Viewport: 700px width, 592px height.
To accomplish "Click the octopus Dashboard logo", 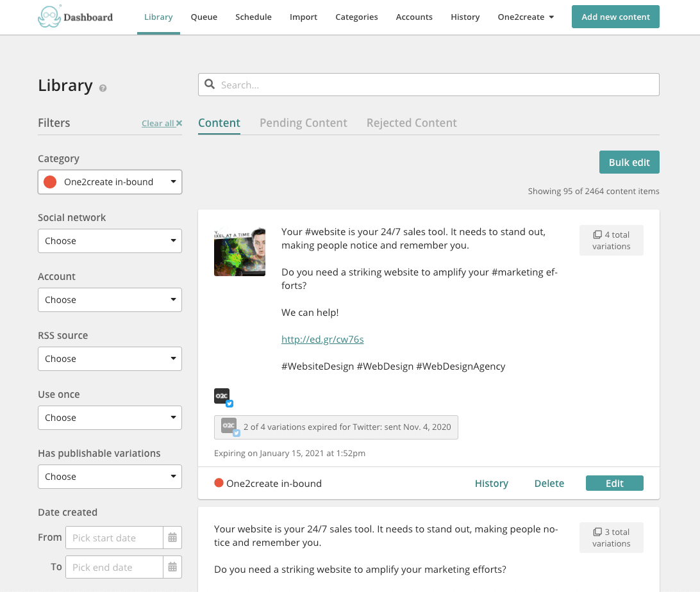I will [75, 17].
